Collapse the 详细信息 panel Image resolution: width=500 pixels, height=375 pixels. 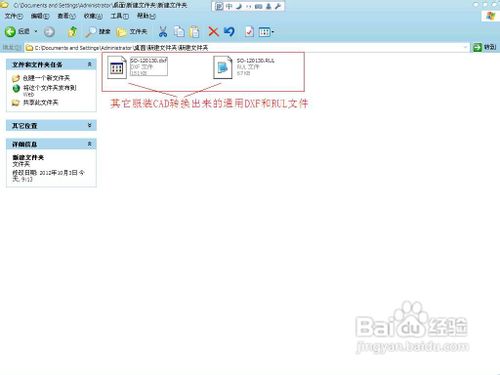click(x=89, y=144)
